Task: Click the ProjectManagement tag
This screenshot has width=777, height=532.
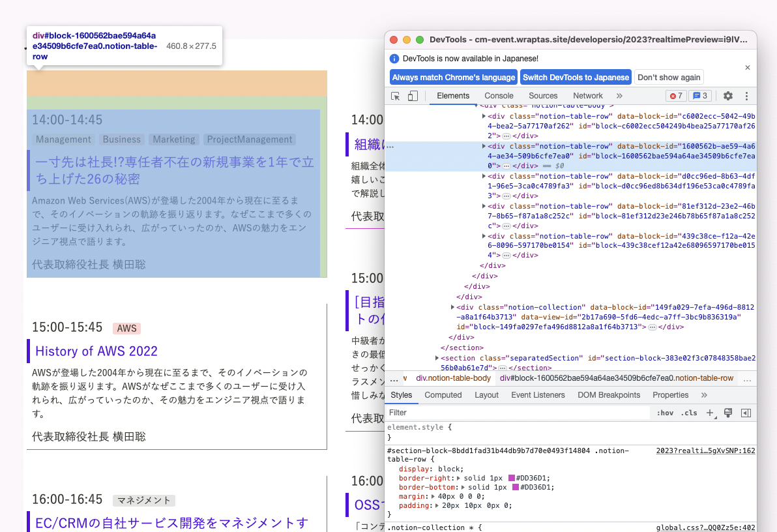Action: [250, 140]
